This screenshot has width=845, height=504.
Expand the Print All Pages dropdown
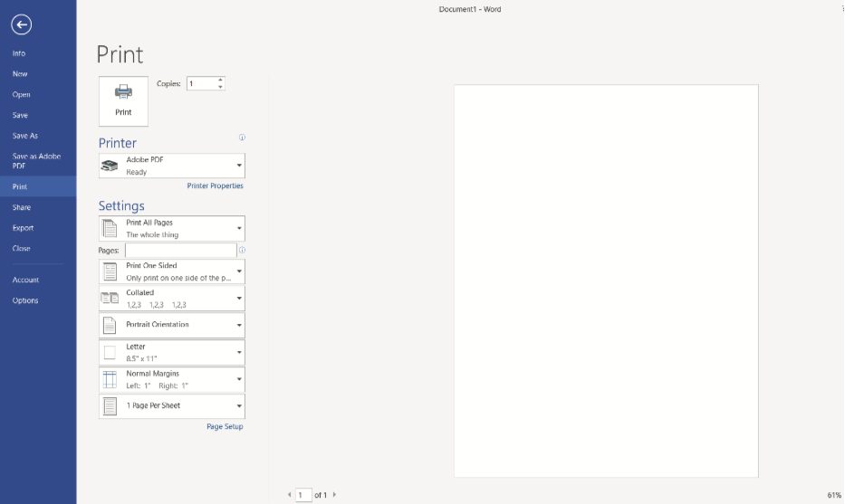point(171,228)
